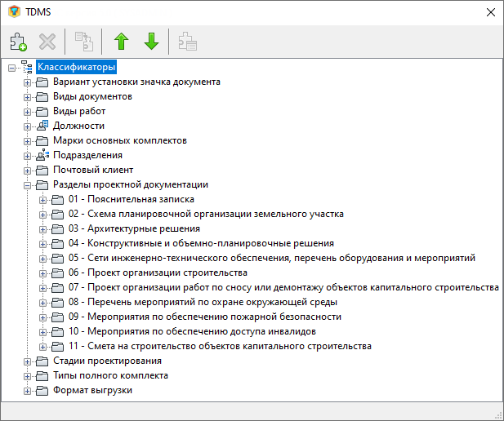
Task: Collapse Разделы проектной документации branch
Action: click(27, 185)
